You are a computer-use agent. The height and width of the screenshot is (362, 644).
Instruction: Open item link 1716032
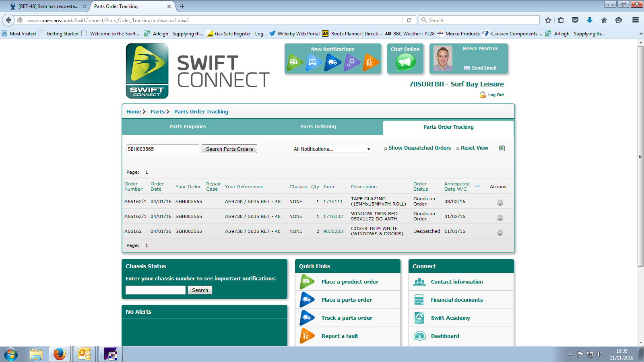pyautogui.click(x=333, y=216)
